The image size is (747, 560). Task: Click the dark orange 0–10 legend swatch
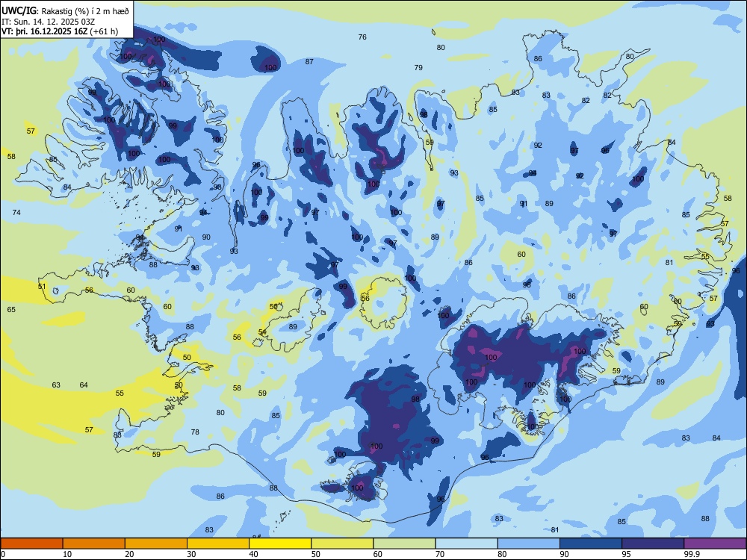pos(31,544)
